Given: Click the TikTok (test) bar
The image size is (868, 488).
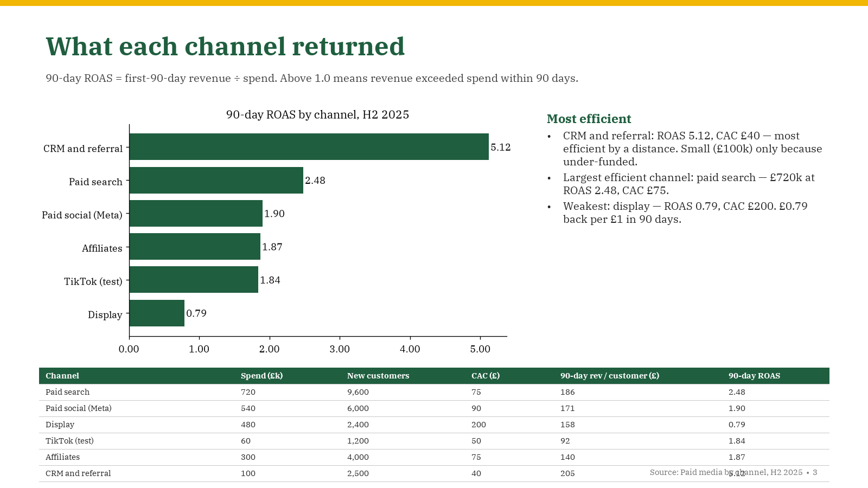Looking at the screenshot, I should 194,279.
